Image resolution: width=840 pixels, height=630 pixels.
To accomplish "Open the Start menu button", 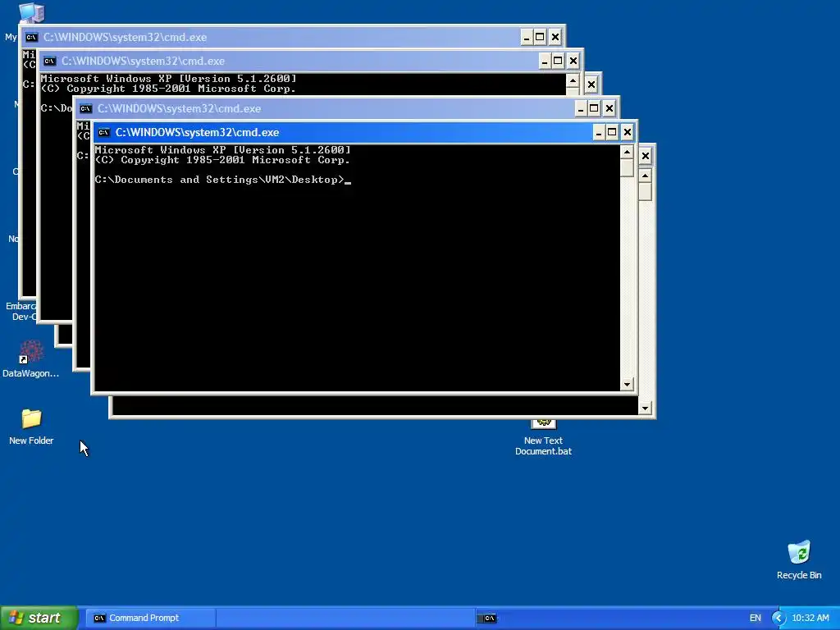I will pos(39,618).
